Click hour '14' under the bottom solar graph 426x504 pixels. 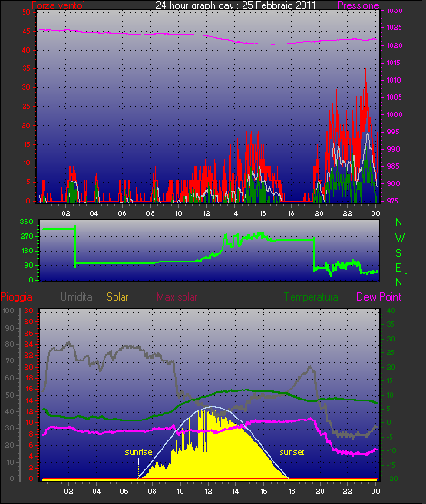tap(235, 491)
